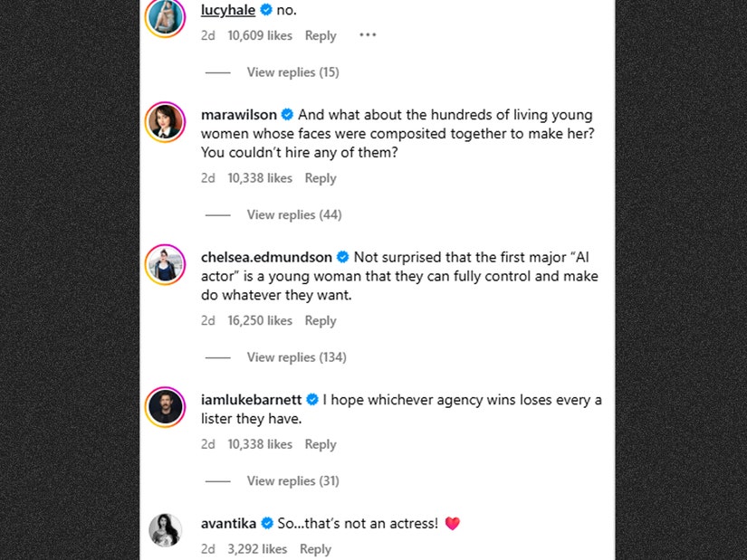This screenshot has height=560, width=747.
Task: Reply to iamlukebarnett's comment
Action: pos(321,444)
